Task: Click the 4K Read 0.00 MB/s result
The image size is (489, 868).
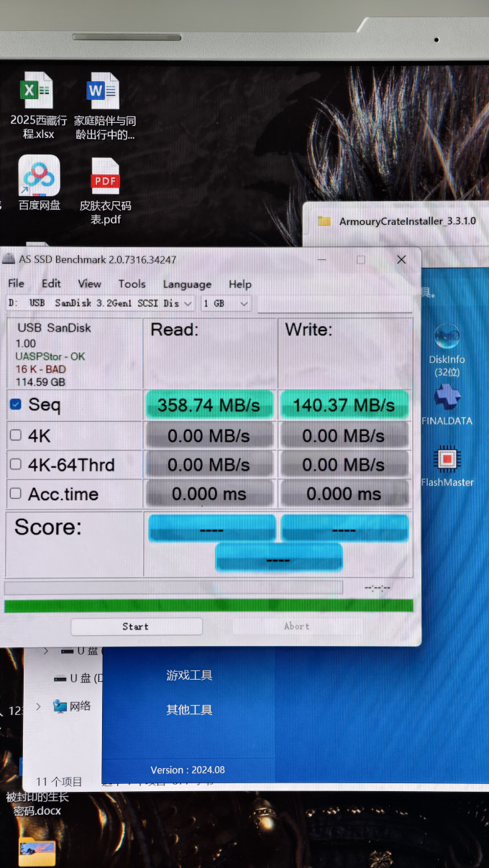Action: [209, 435]
